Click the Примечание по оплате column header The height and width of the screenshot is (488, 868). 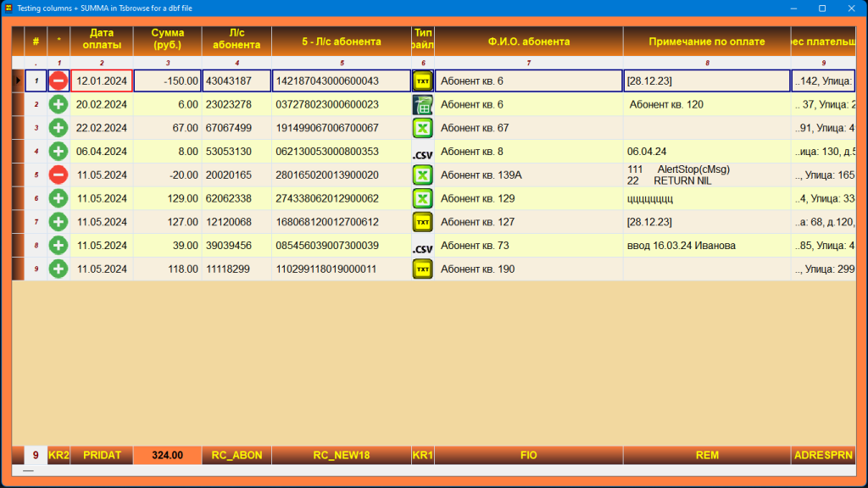(x=707, y=41)
